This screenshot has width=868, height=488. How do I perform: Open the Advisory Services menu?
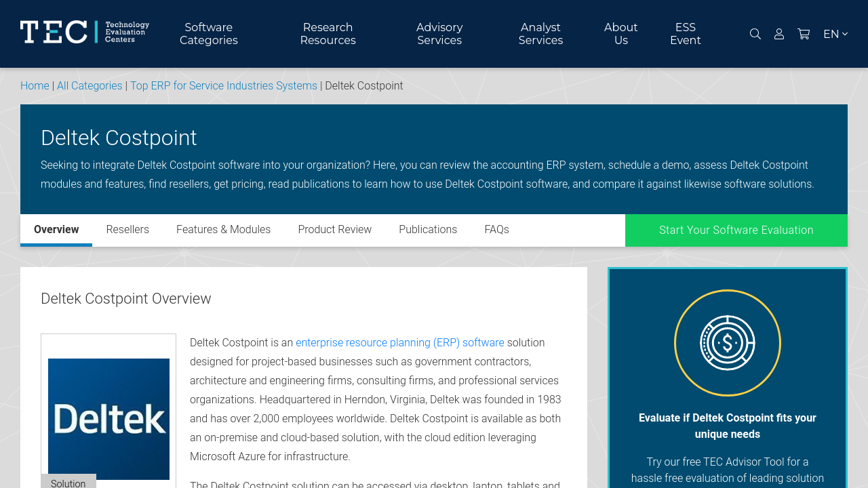pos(439,34)
